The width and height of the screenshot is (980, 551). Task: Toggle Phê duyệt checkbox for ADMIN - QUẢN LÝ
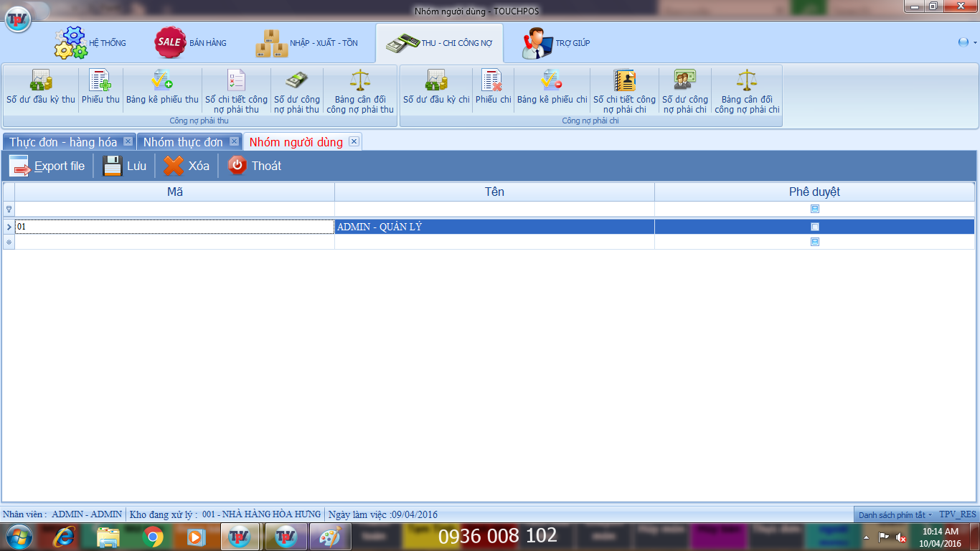[815, 227]
